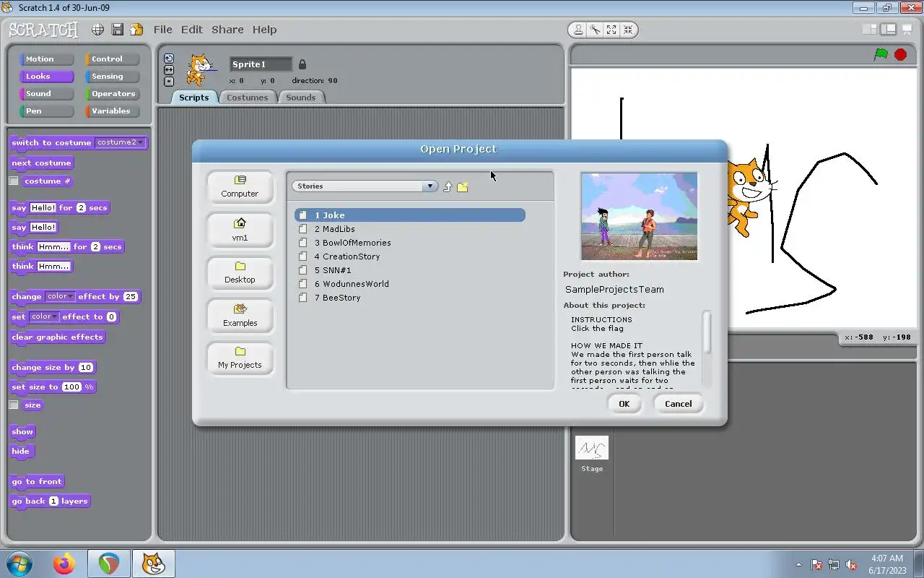Screen dimensions: 924x578
Task: Open the My Projects folder shortcut
Action: (240, 358)
